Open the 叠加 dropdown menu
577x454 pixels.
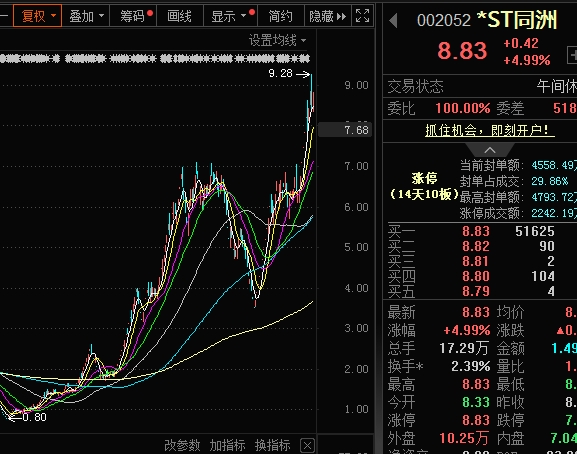[x=86, y=16]
